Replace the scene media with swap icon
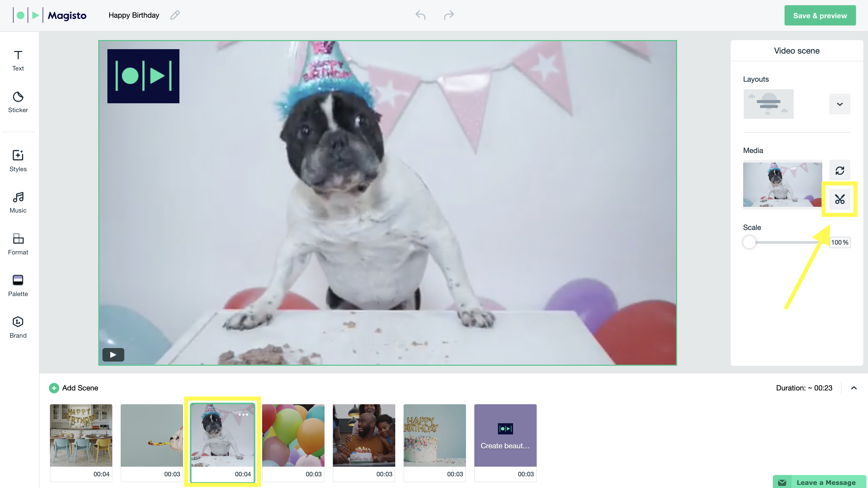 pos(840,171)
